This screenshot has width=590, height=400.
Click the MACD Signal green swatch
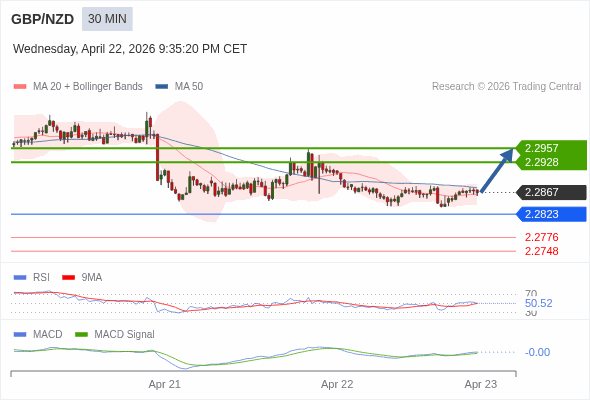click(x=81, y=335)
